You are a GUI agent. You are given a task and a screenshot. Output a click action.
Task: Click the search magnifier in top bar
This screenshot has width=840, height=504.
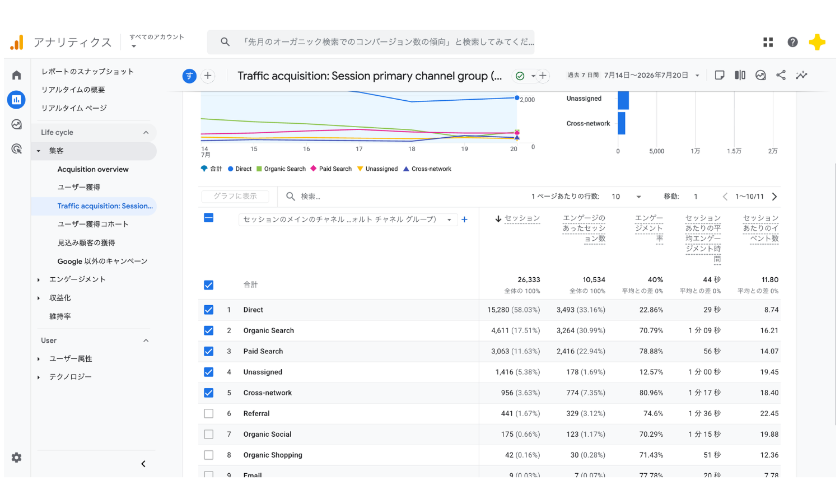click(x=225, y=42)
